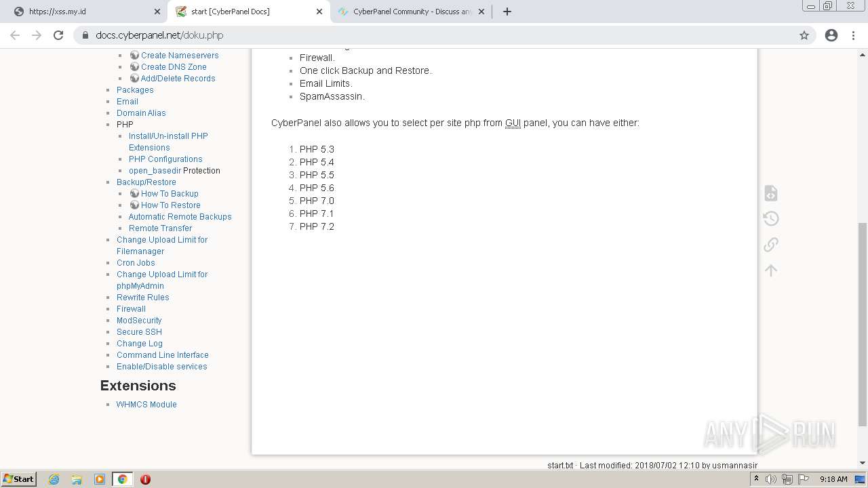
Task: Click the taskbar clock showing 9:18 AM
Action: 833,479
